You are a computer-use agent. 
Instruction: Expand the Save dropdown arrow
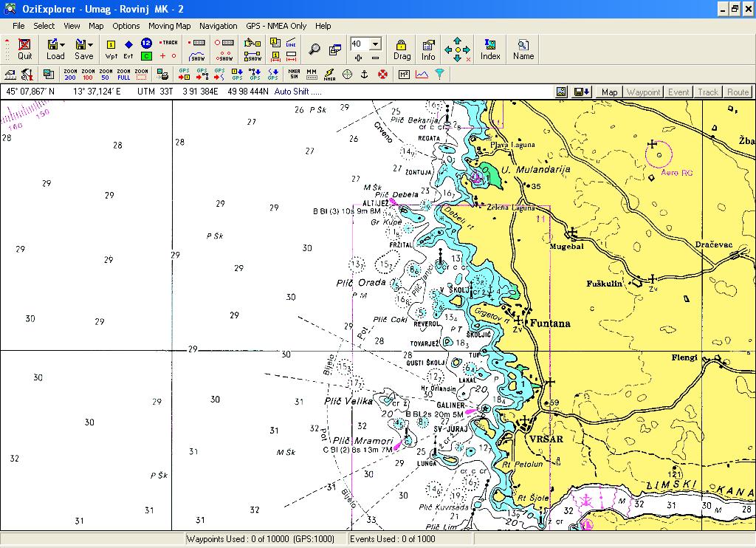[91, 45]
